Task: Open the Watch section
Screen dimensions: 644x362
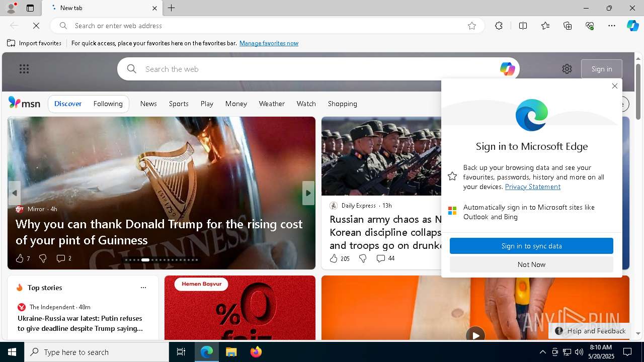Action: [306, 104]
